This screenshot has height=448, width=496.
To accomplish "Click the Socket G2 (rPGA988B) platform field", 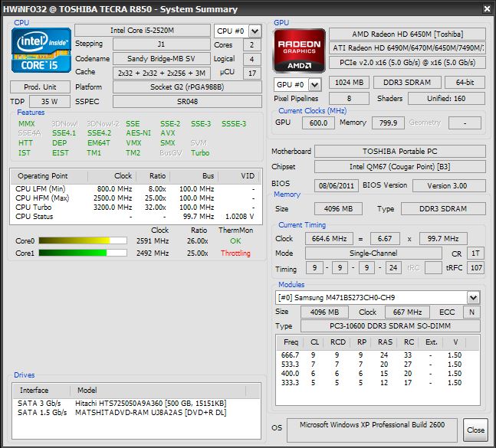I will [x=187, y=87].
